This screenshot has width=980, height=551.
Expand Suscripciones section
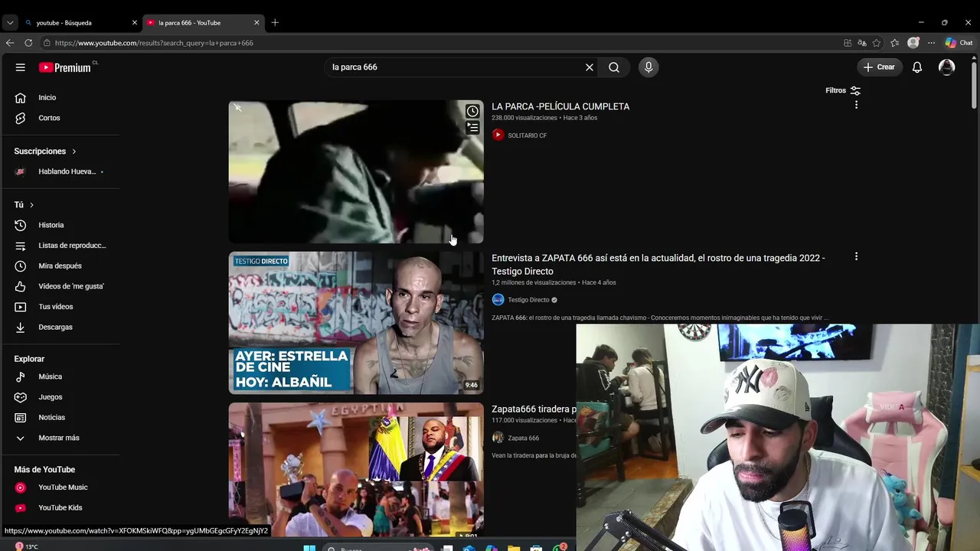pyautogui.click(x=45, y=152)
